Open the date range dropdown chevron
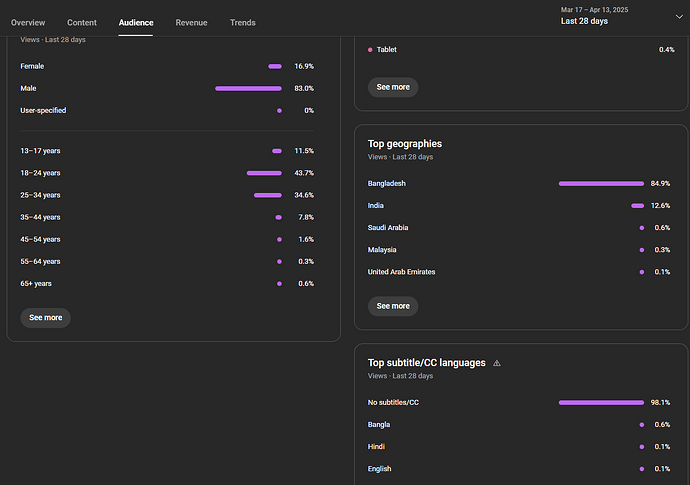 pos(679,16)
